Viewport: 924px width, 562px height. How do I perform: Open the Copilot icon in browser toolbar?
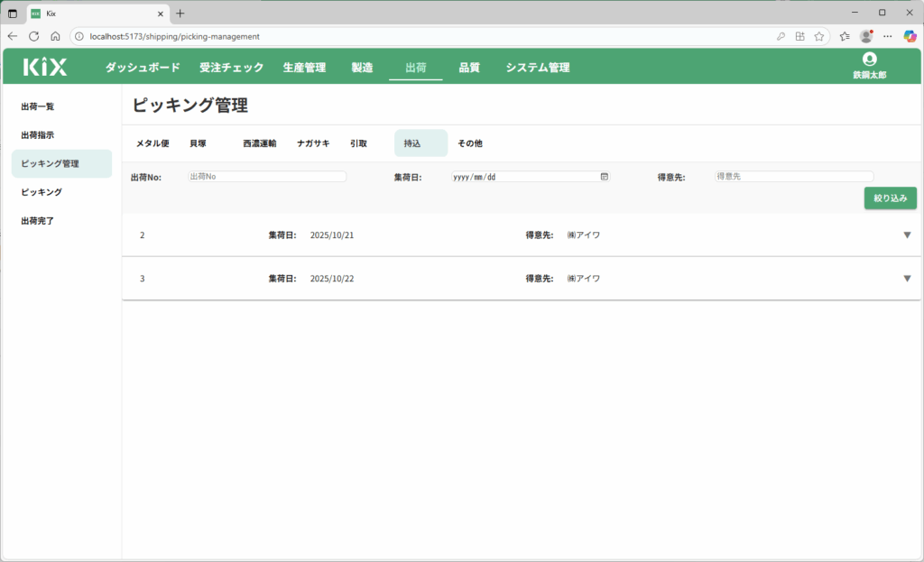(x=910, y=36)
